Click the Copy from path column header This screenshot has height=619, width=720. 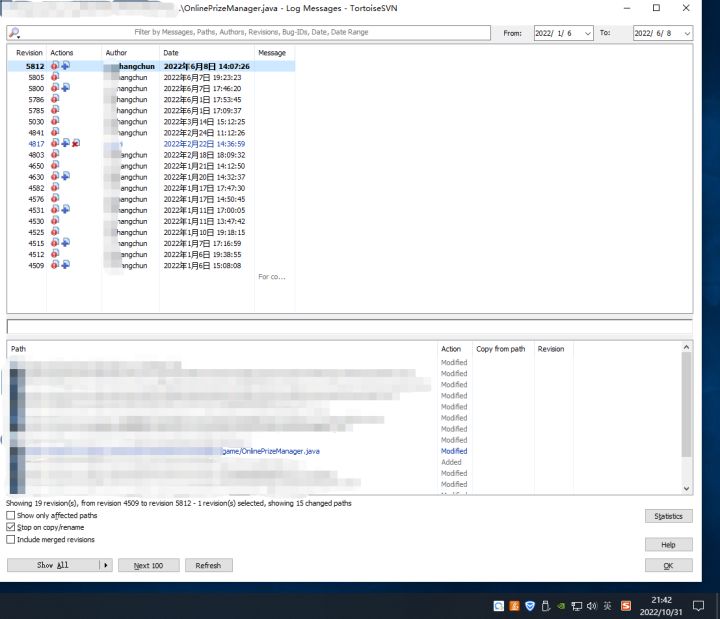[501, 349]
